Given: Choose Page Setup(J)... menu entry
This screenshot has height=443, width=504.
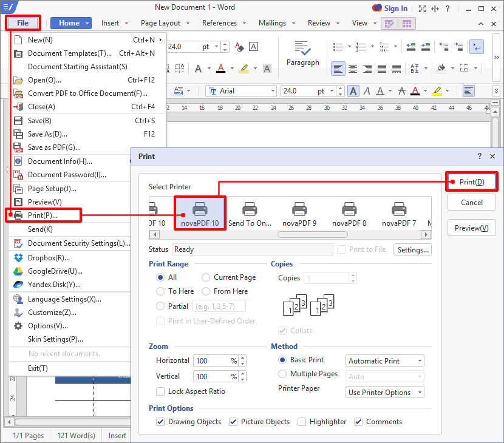Looking at the screenshot, I should 52,189.
